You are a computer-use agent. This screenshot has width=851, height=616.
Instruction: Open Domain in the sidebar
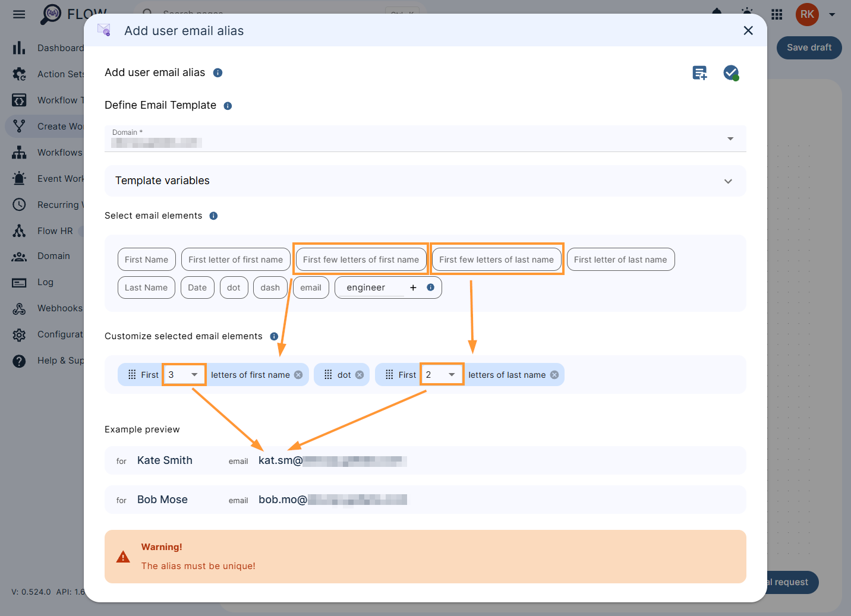coord(53,256)
